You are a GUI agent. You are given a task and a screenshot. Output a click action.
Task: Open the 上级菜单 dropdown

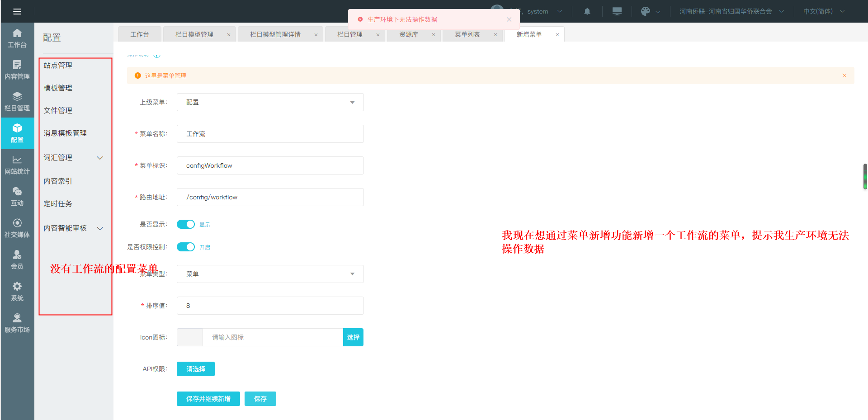tap(270, 102)
